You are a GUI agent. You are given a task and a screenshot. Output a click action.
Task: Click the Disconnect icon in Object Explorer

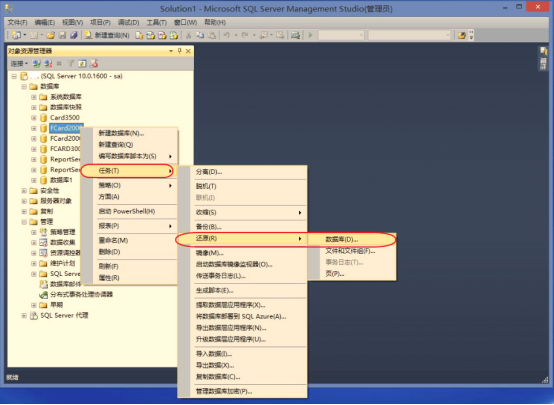pyautogui.click(x=48, y=64)
